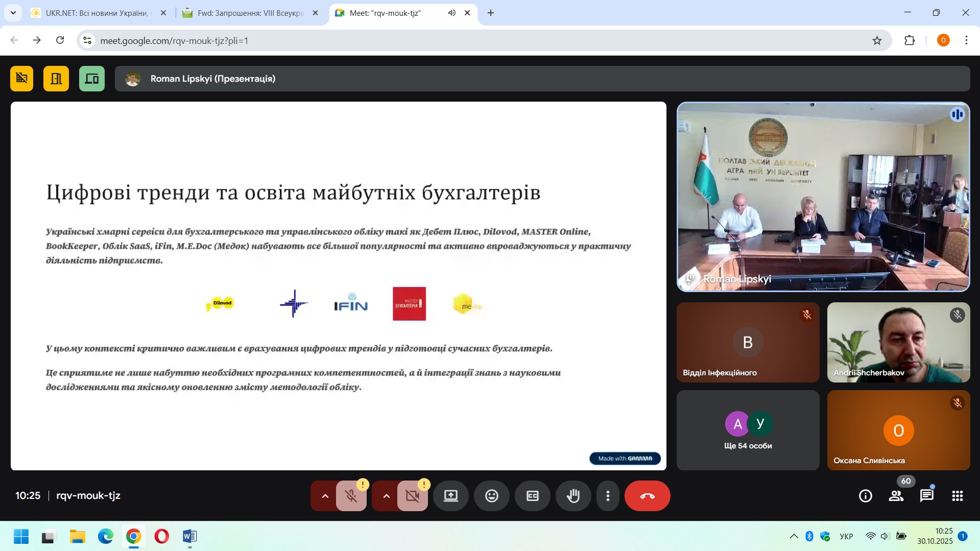Switch to the UKR.NET tab
This screenshot has width=980, height=551.
pyautogui.click(x=96, y=13)
